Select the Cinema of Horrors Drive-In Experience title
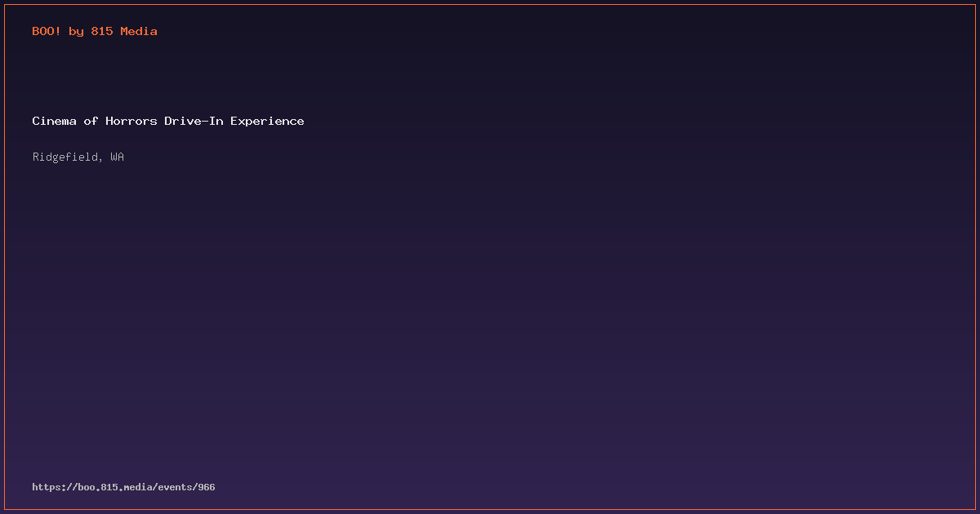Image resolution: width=980 pixels, height=514 pixels. (168, 121)
